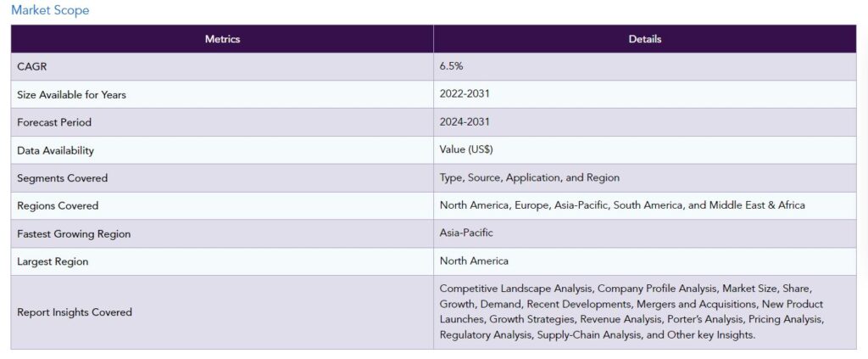Click the 2024-2031 forecast value
The image size is (868, 359).
click(x=465, y=122)
